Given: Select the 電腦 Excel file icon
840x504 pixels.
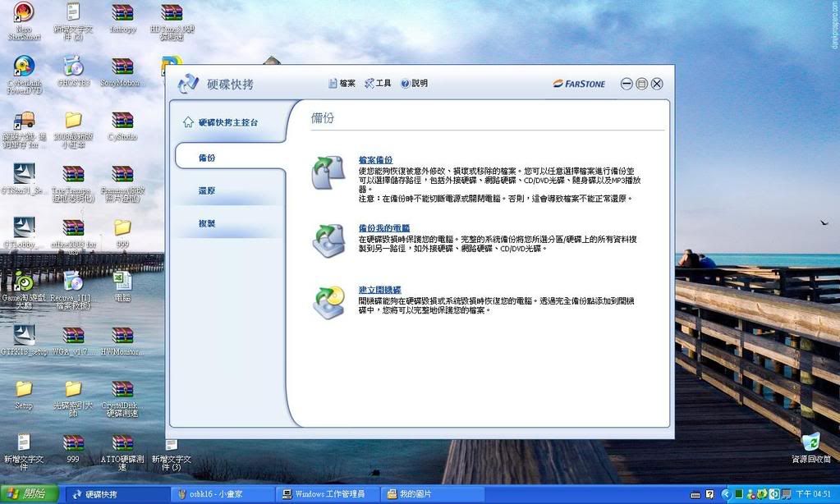Looking at the screenshot, I should click(122, 286).
